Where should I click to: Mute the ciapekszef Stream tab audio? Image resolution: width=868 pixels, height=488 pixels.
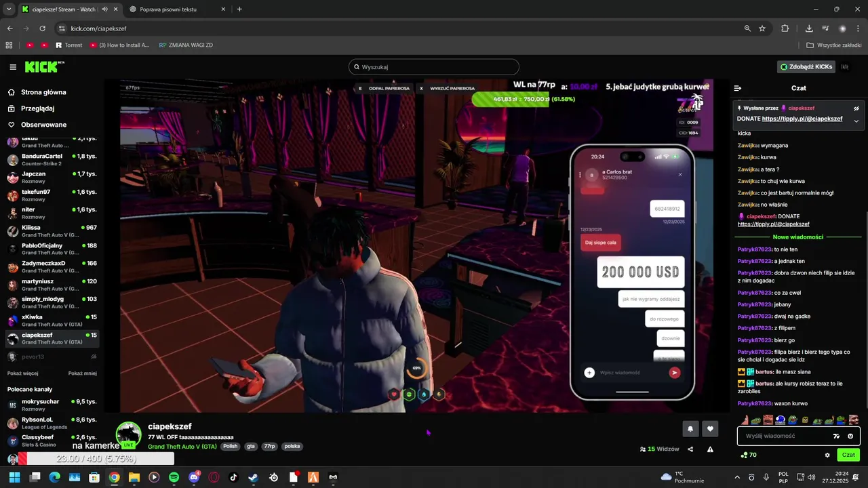coord(105,9)
